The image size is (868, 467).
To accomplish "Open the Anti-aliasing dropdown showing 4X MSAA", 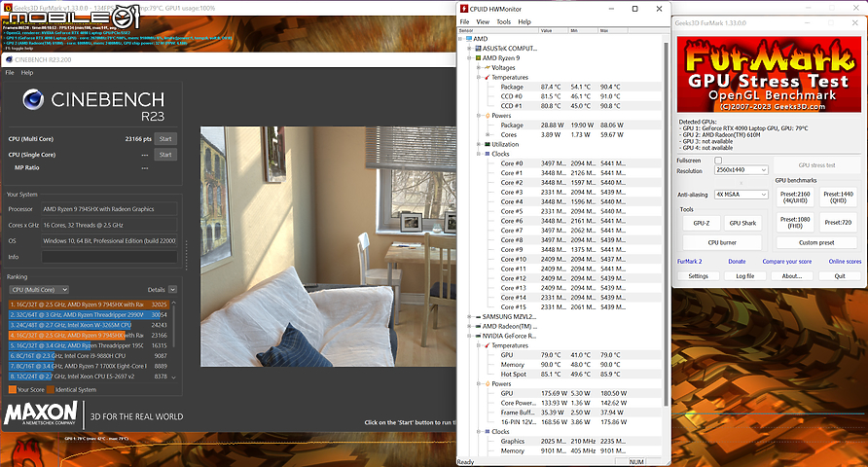I will click(741, 195).
